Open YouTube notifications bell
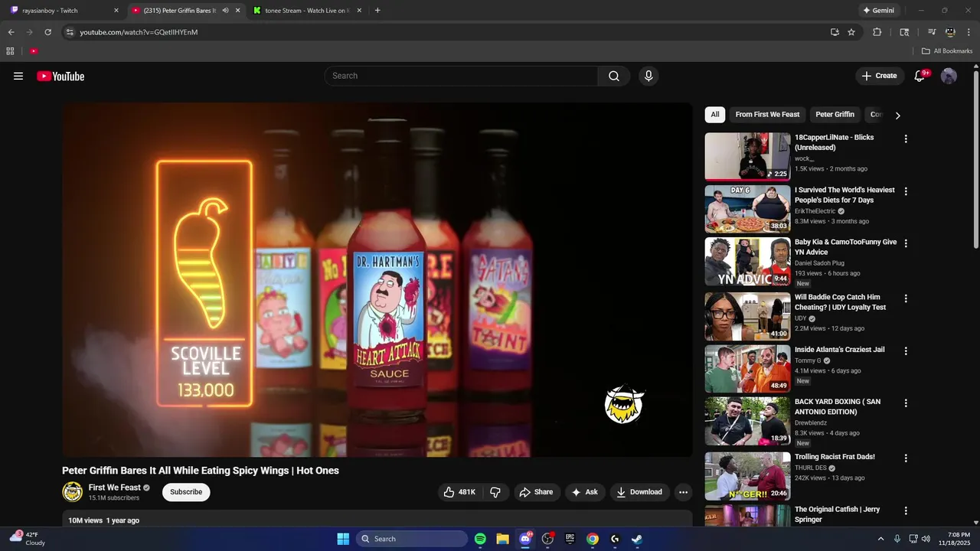 (x=920, y=76)
